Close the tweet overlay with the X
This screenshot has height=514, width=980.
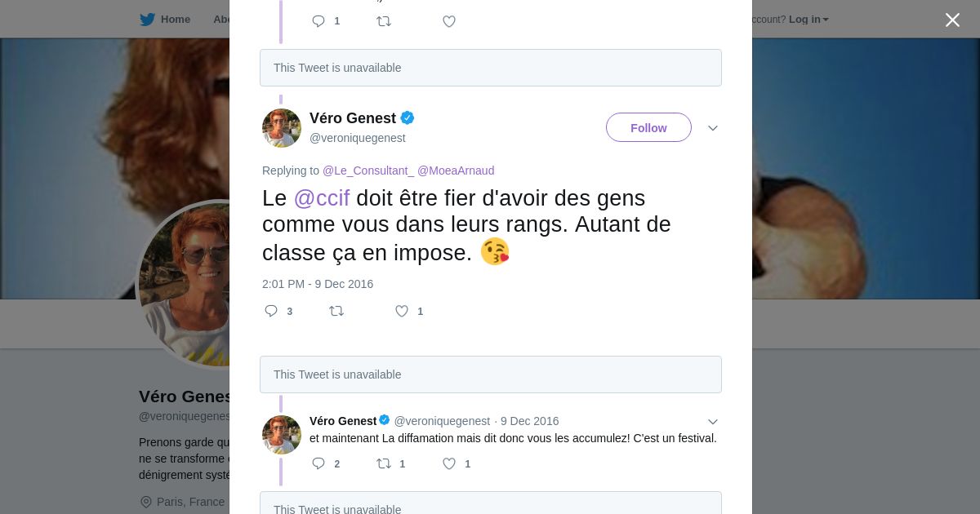pyautogui.click(x=952, y=20)
